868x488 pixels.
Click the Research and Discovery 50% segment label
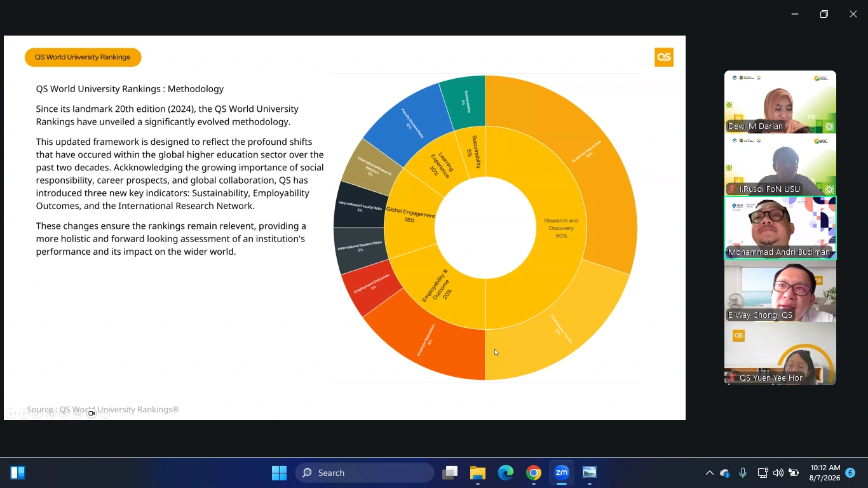pos(561,228)
